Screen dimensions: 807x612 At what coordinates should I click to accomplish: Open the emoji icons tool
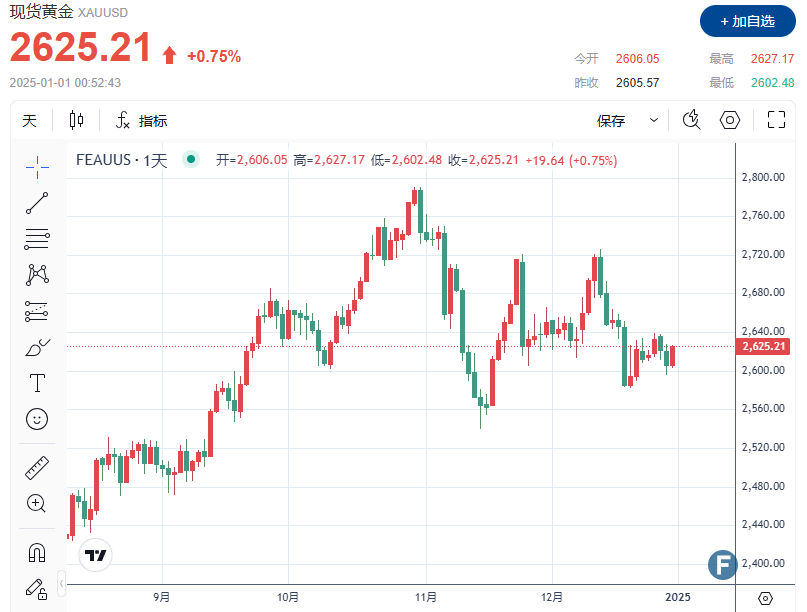click(x=37, y=419)
